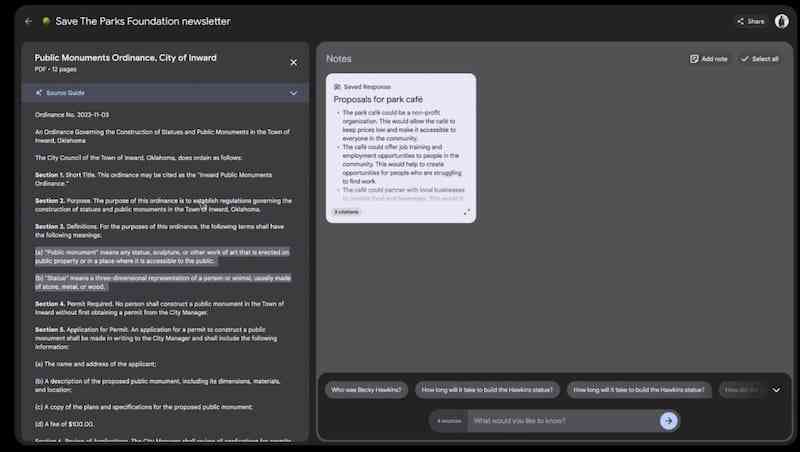Go back using the left arrow
Screen dimensions: 800x452
pos(29,21)
